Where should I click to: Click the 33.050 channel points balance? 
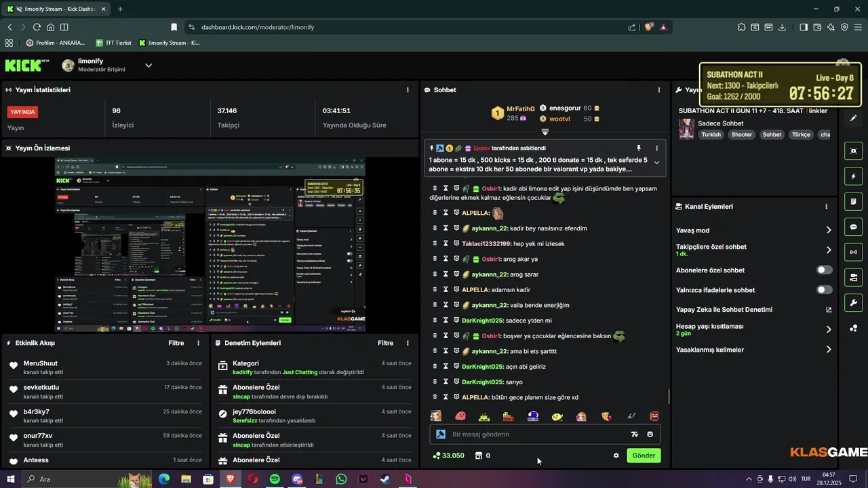(x=448, y=455)
